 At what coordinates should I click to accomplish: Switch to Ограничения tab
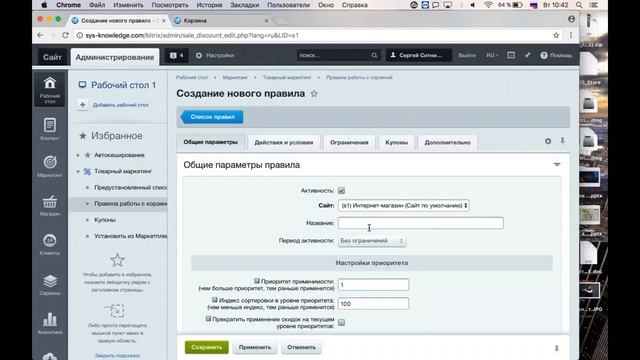coord(349,142)
